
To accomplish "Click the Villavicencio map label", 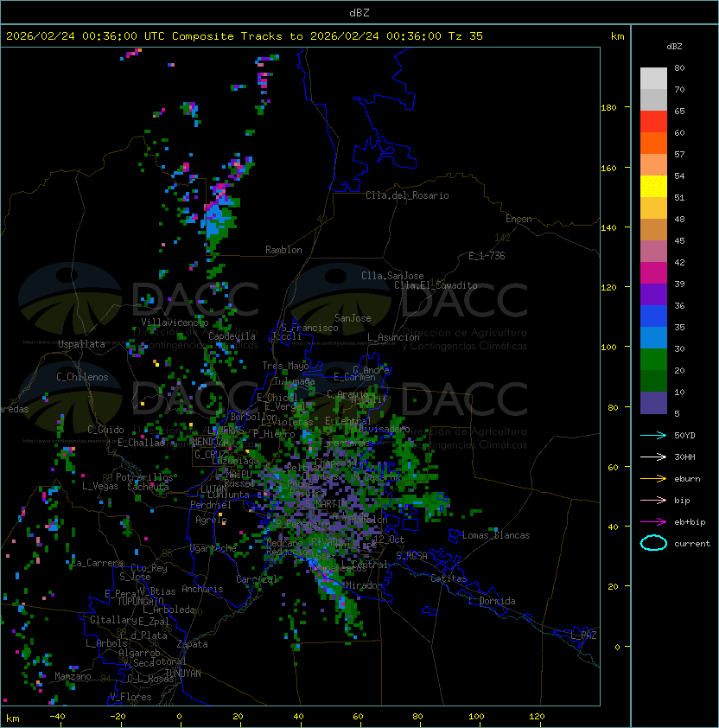I will [x=175, y=322].
